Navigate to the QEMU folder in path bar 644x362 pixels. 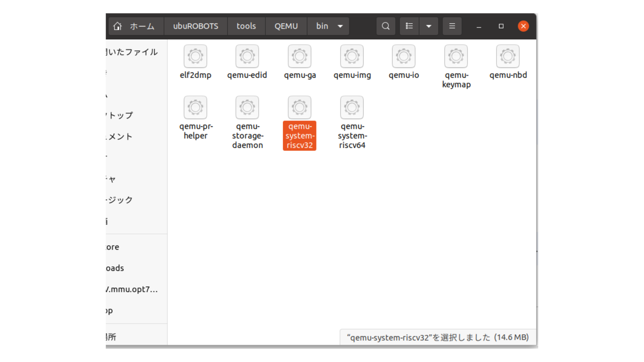[286, 26]
